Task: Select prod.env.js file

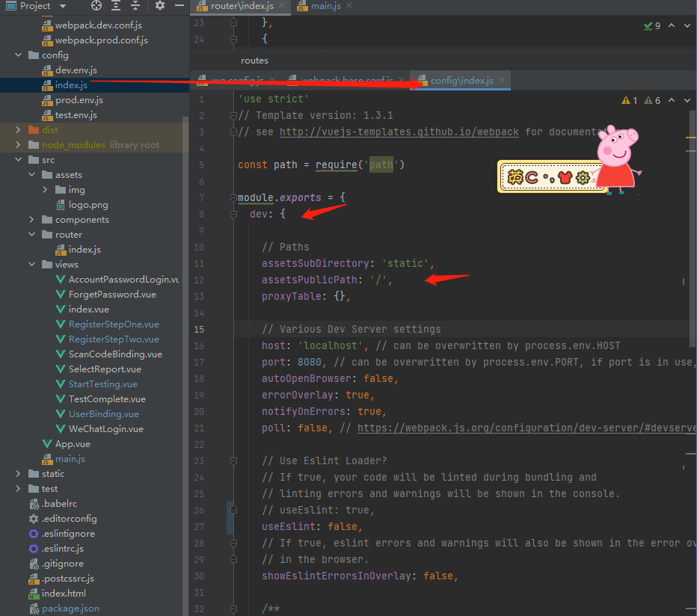Action: (79, 100)
